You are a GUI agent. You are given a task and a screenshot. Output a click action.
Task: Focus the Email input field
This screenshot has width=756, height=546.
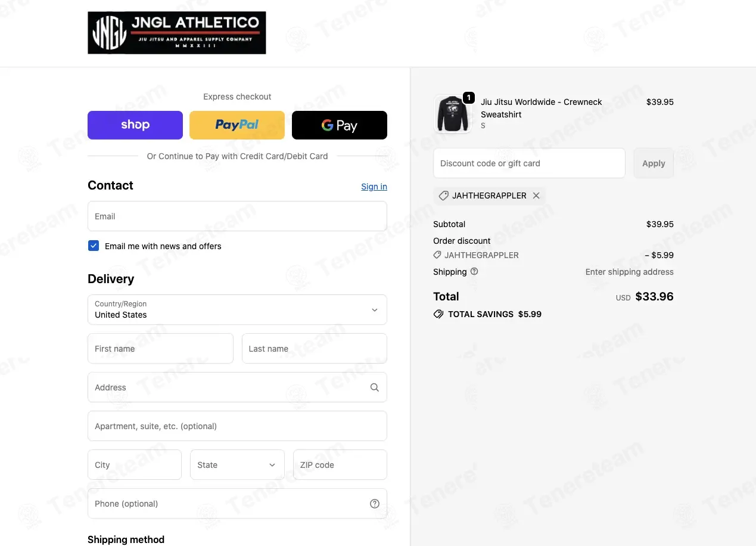pyautogui.click(x=237, y=216)
